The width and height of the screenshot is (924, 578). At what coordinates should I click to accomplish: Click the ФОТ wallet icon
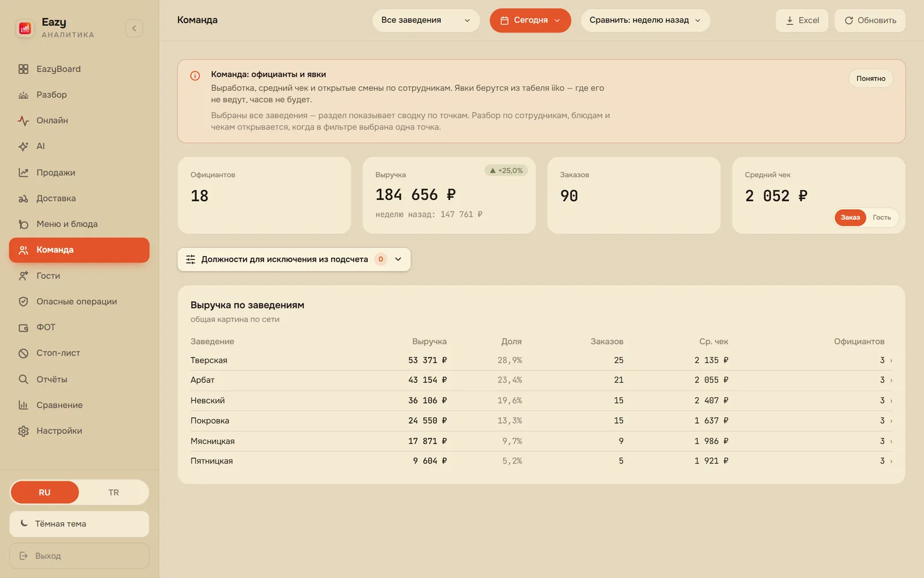[23, 327]
